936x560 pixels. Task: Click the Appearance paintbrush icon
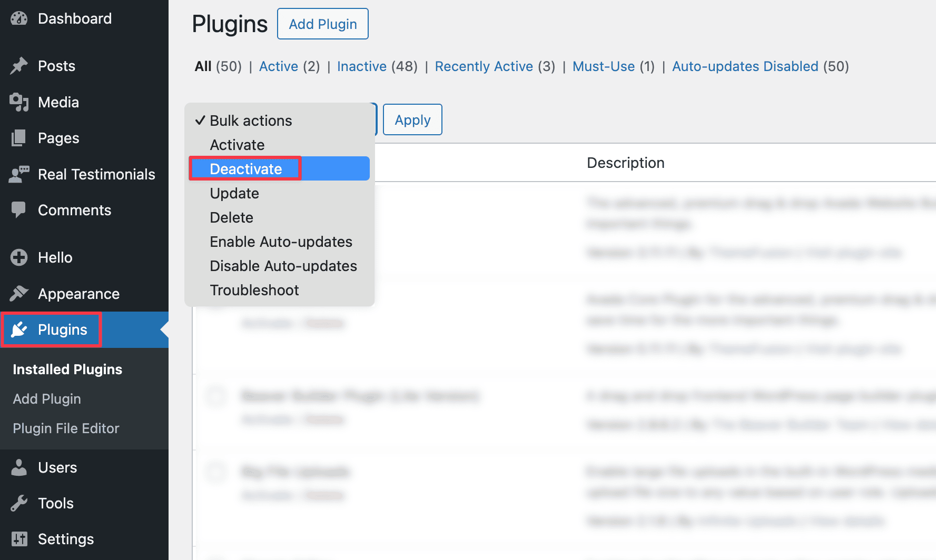19,293
